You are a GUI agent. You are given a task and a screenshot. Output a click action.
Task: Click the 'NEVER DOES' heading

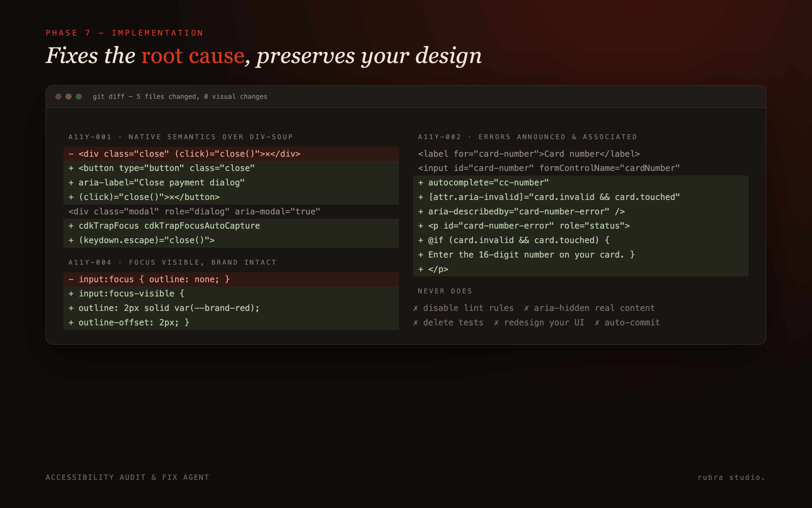click(x=445, y=291)
